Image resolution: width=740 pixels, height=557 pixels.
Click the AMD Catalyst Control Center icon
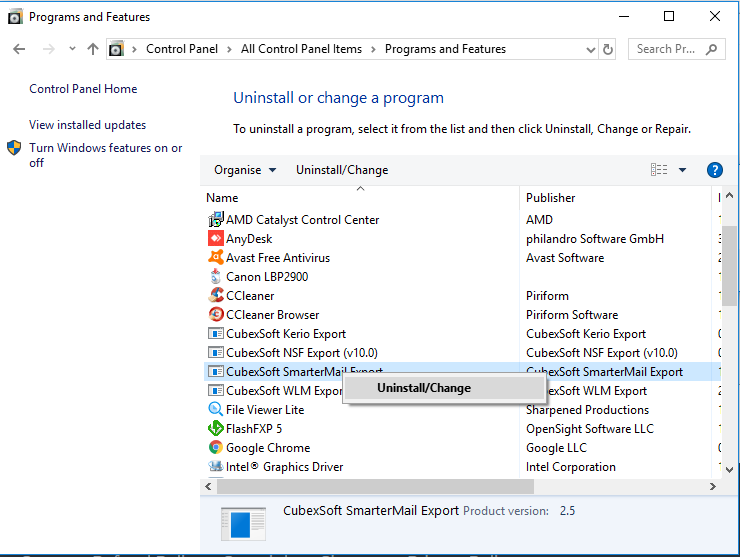216,219
